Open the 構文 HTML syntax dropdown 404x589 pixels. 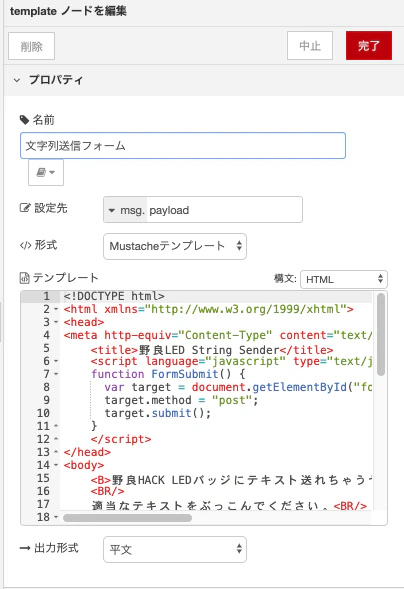(344, 279)
